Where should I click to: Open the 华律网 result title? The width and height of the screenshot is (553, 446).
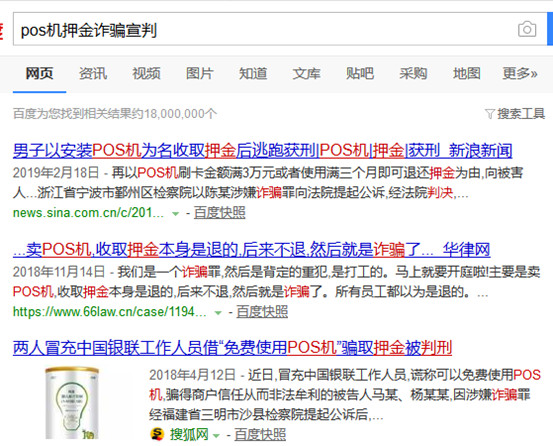click(251, 250)
